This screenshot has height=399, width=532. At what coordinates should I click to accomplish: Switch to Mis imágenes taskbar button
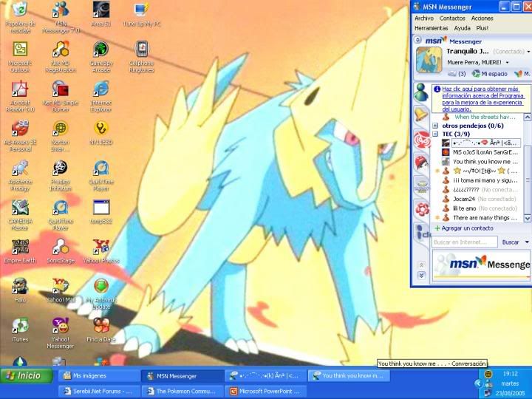pos(99,375)
